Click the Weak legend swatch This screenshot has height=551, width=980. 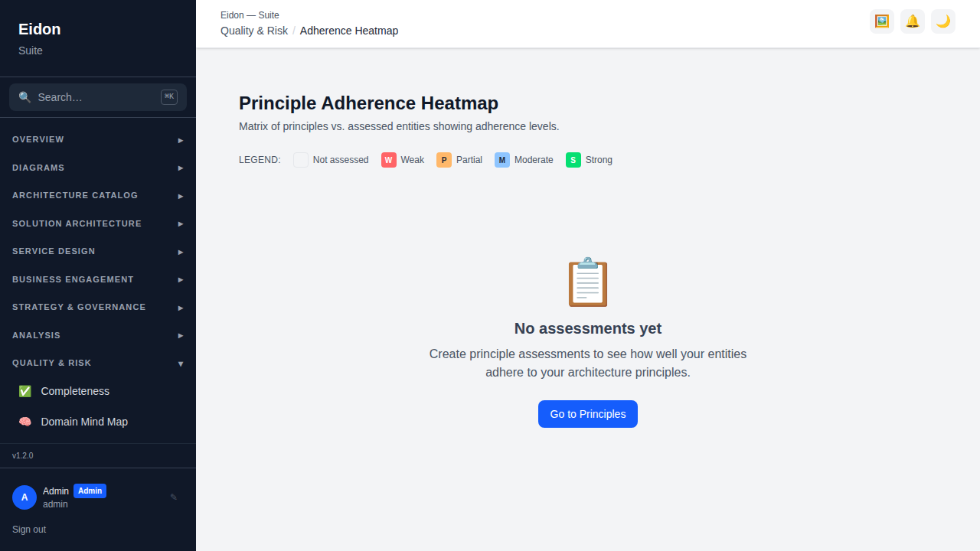(389, 160)
